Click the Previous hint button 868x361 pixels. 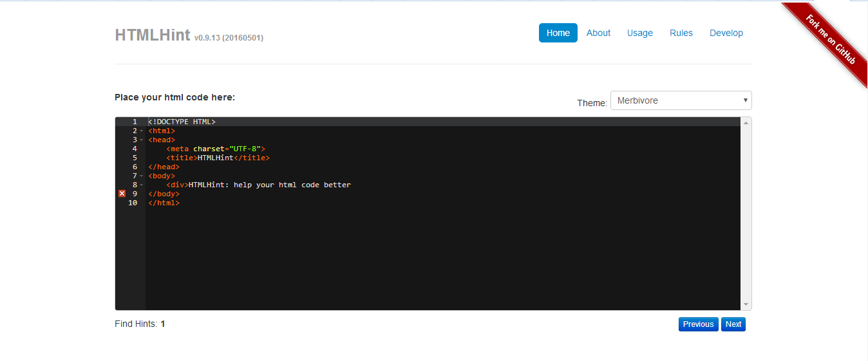tap(699, 324)
